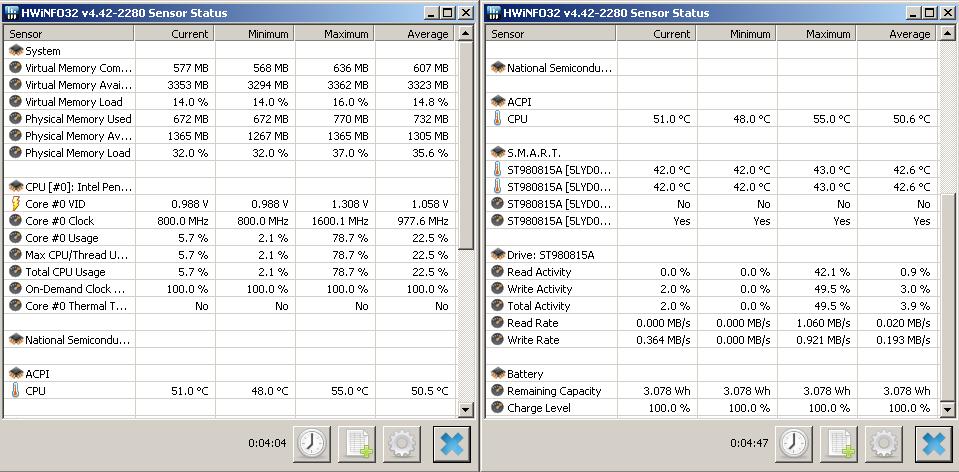
Task: Click the Core #0 Clock gauge icon
Action: click(x=15, y=221)
